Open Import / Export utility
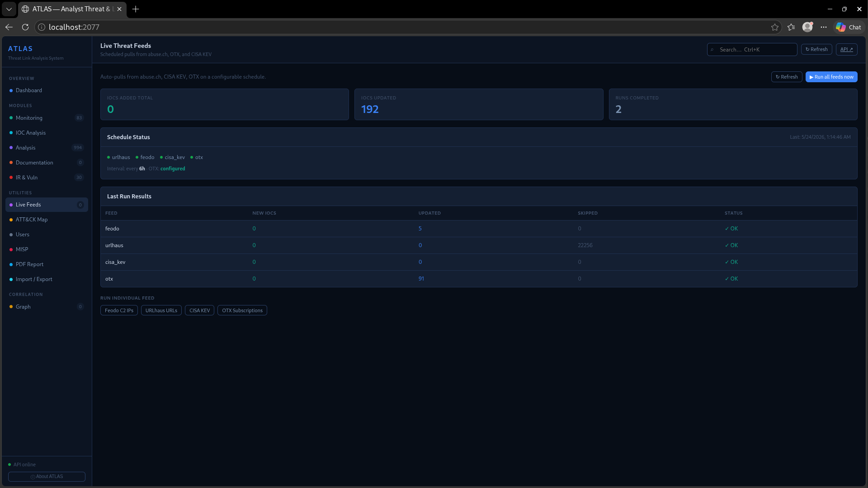The width and height of the screenshot is (868, 488). tap(47, 279)
